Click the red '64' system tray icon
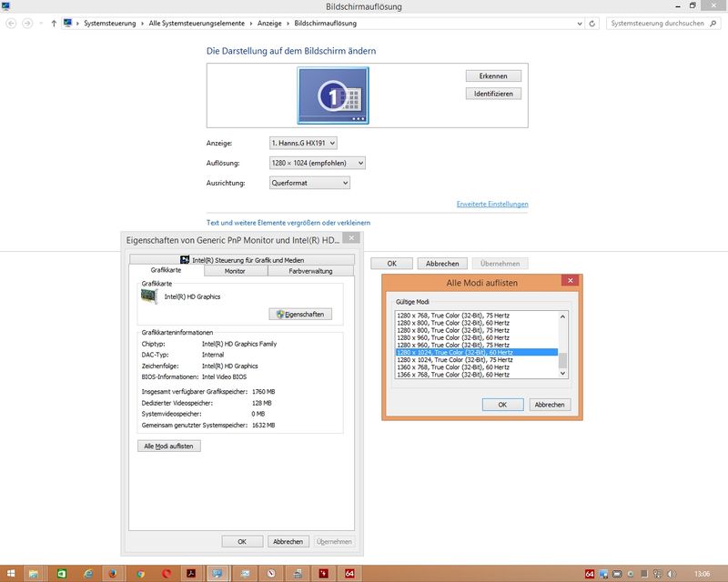The height and width of the screenshot is (582, 728). [590, 574]
